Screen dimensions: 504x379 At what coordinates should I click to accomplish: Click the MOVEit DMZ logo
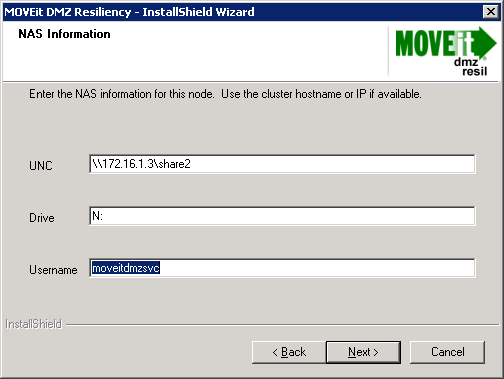tap(445, 51)
